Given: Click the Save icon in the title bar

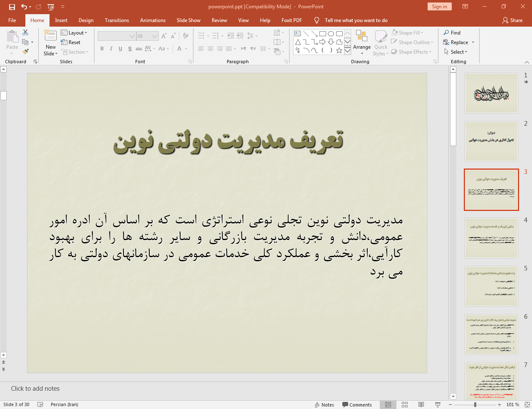Looking at the screenshot, I should pos(12,7).
